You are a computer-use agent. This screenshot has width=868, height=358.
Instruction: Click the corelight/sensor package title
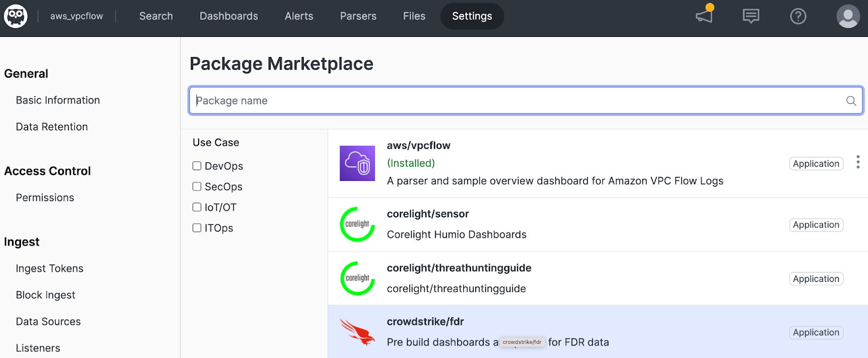coord(428,214)
